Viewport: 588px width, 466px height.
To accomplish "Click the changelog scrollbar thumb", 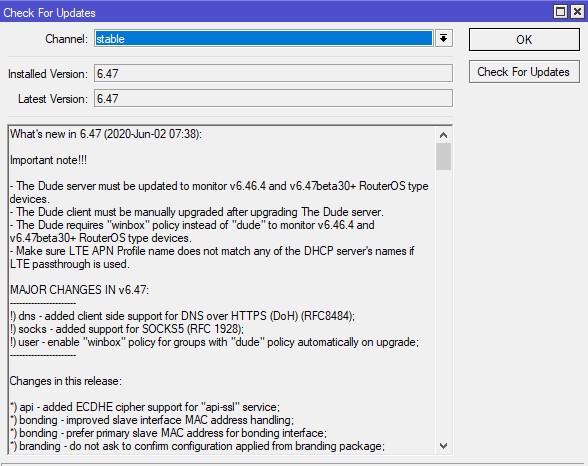I will (x=444, y=156).
